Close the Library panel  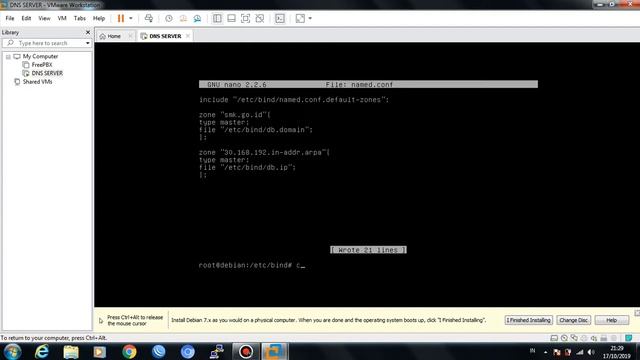[88, 32]
